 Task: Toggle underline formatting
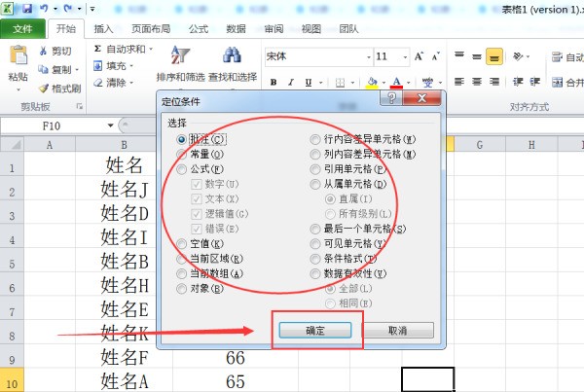[308, 83]
